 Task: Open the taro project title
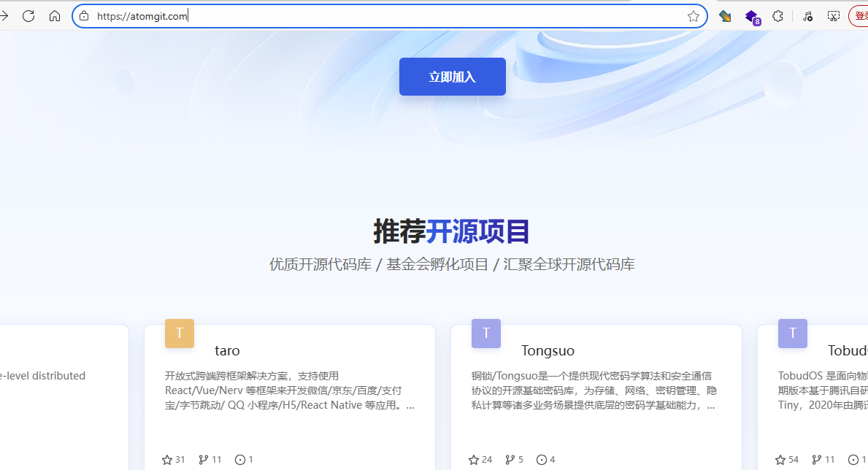coord(227,350)
